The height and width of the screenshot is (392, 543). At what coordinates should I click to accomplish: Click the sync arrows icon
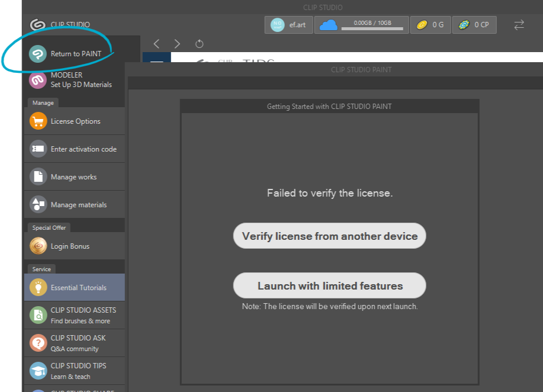tap(519, 25)
